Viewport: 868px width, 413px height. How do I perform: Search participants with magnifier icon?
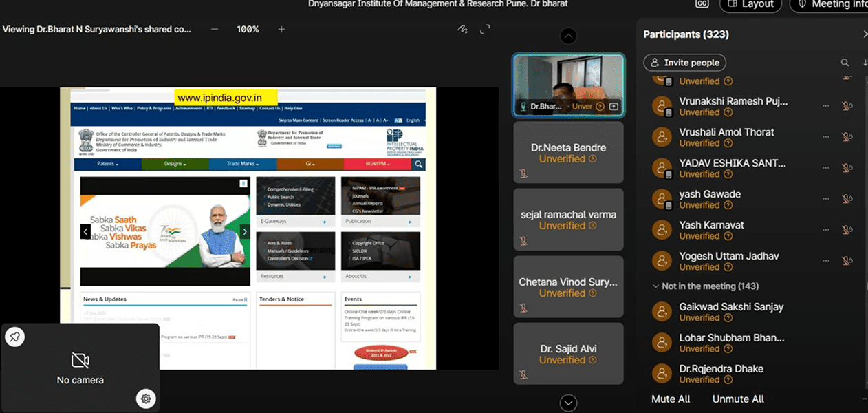[845, 63]
